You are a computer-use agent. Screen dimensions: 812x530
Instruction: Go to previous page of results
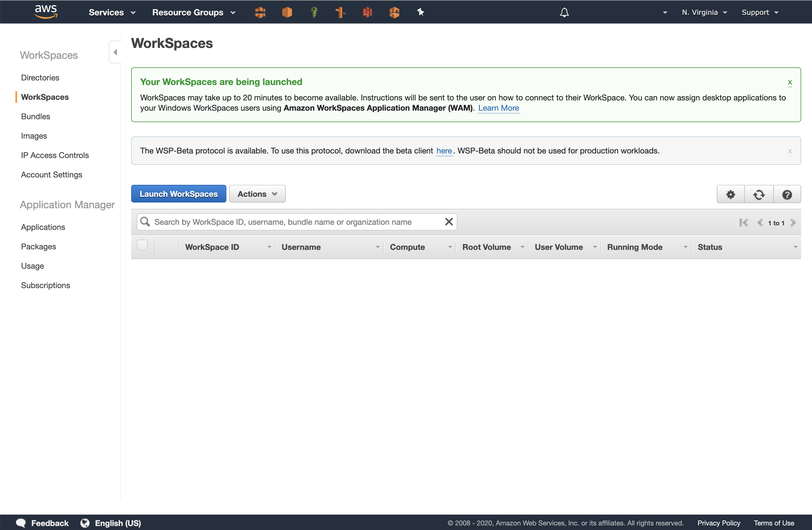(760, 222)
